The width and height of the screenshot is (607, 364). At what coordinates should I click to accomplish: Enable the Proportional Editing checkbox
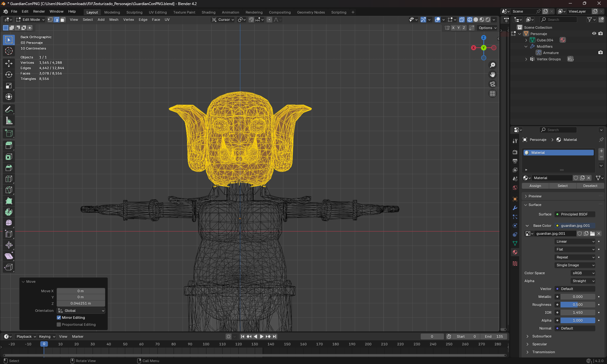coord(59,325)
